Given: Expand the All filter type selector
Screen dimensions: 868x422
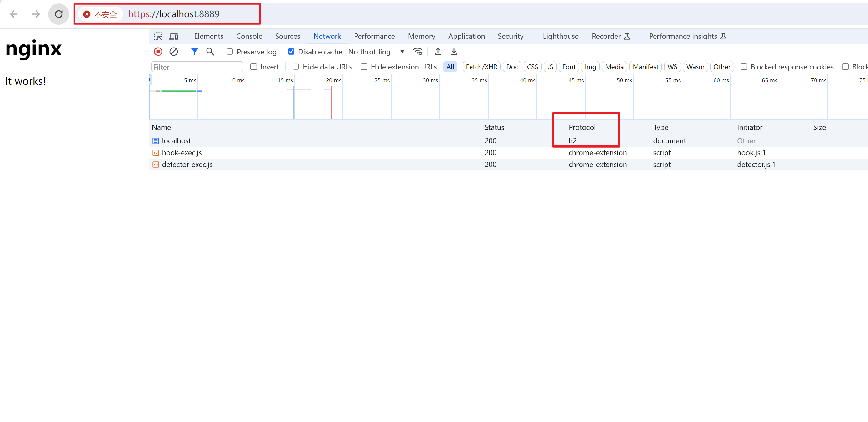Looking at the screenshot, I should pos(451,67).
